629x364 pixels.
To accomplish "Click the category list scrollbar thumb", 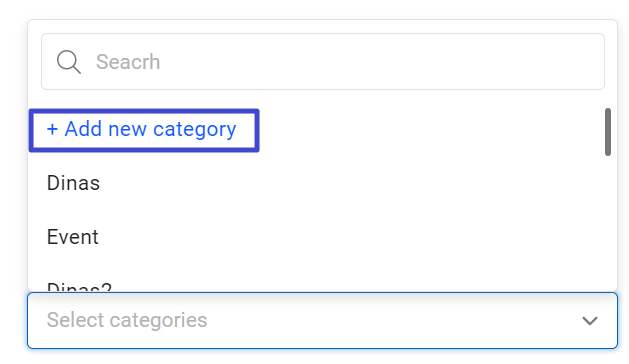I will tap(608, 132).
